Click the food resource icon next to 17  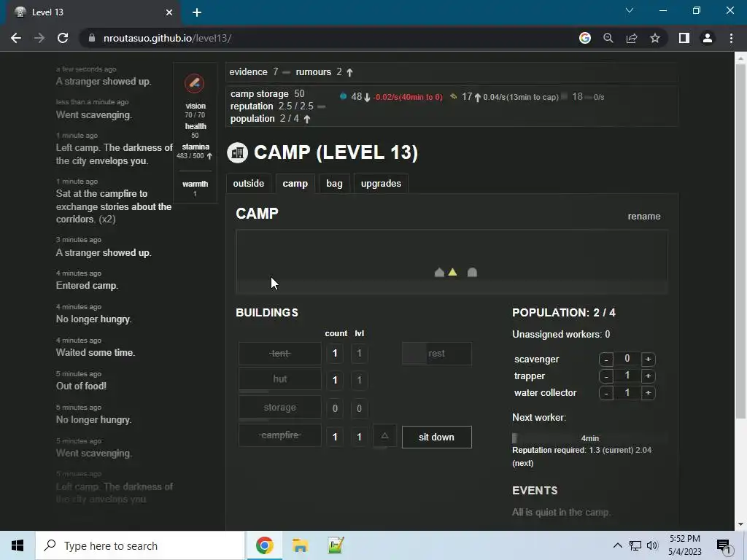[x=454, y=96]
